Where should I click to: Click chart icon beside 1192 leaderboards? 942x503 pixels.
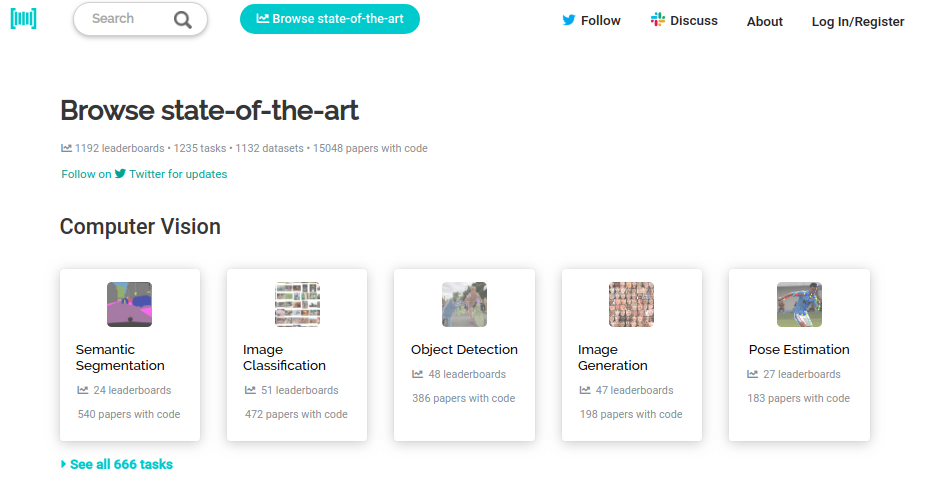pyautogui.click(x=66, y=148)
